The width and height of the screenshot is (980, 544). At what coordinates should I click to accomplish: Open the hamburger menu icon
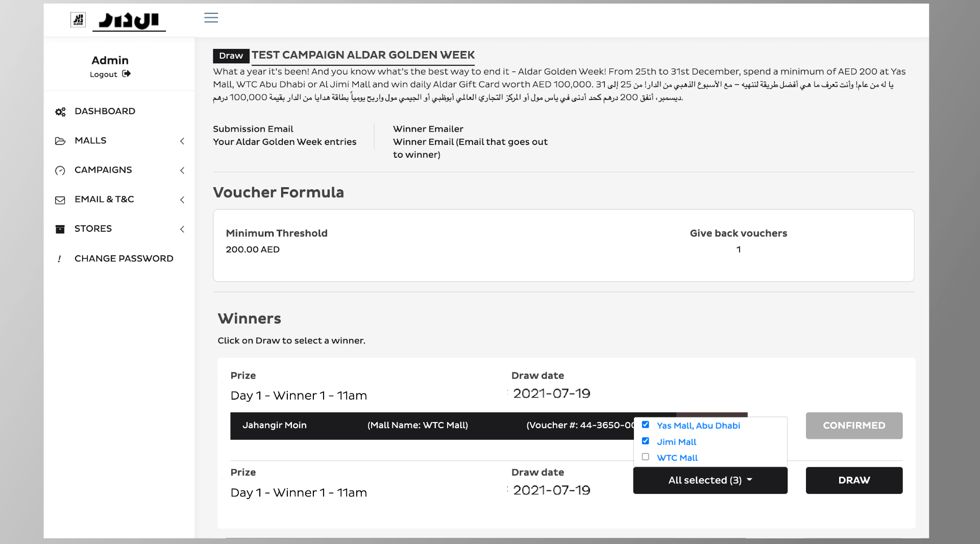coord(211,18)
